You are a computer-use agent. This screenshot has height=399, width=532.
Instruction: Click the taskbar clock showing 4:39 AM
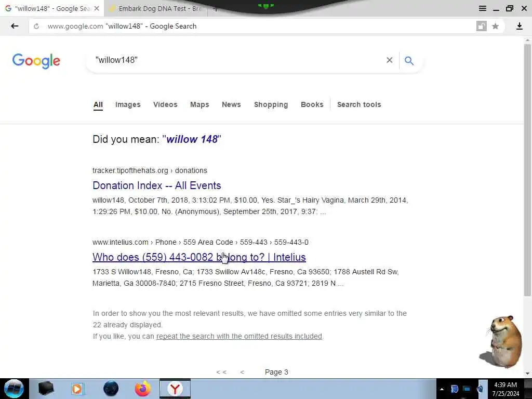coord(506,389)
